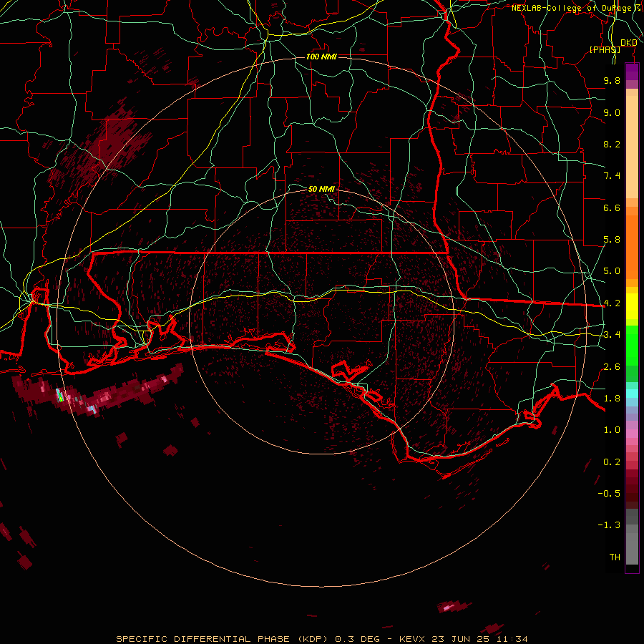Click the 9.0 color scale value

click(x=612, y=112)
